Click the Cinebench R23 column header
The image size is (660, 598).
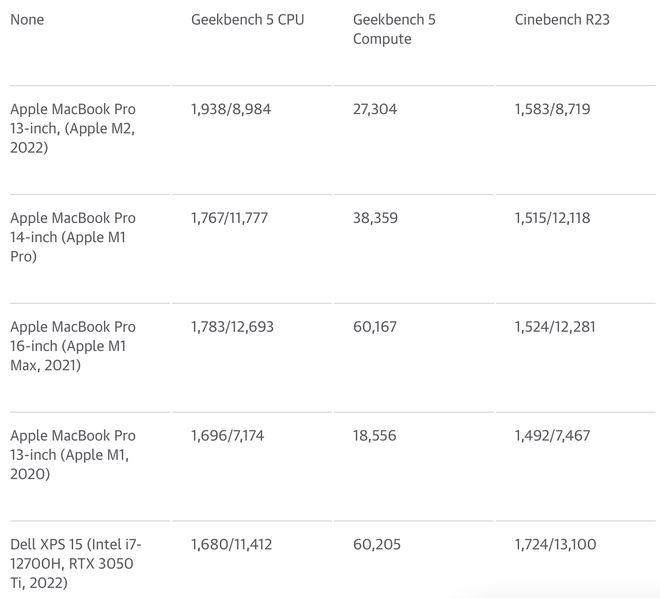pyautogui.click(x=561, y=20)
